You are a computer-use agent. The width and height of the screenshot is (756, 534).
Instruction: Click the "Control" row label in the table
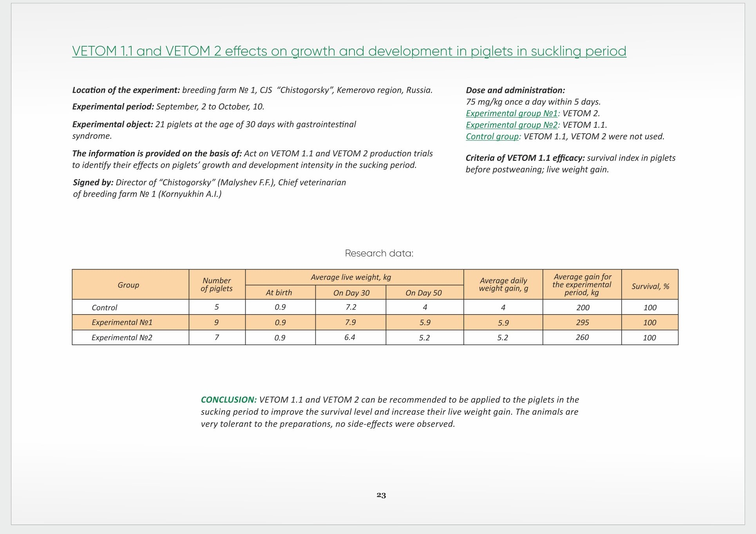click(x=105, y=308)
